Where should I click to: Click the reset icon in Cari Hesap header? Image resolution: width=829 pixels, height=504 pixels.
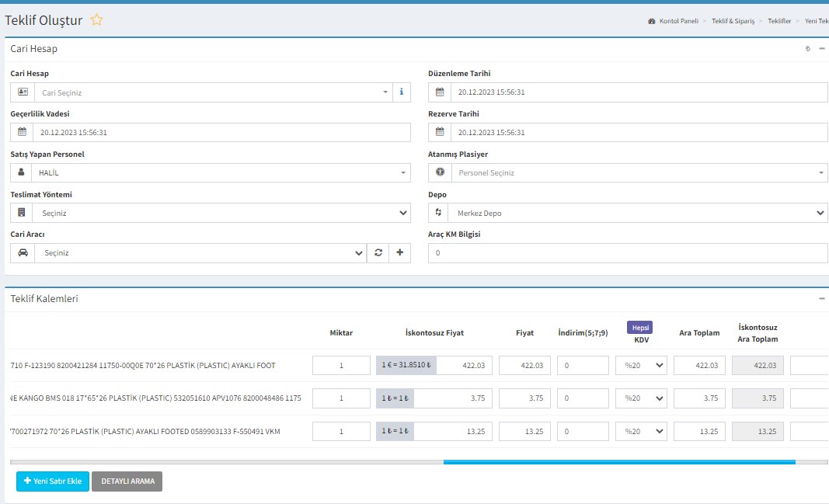coord(808,49)
